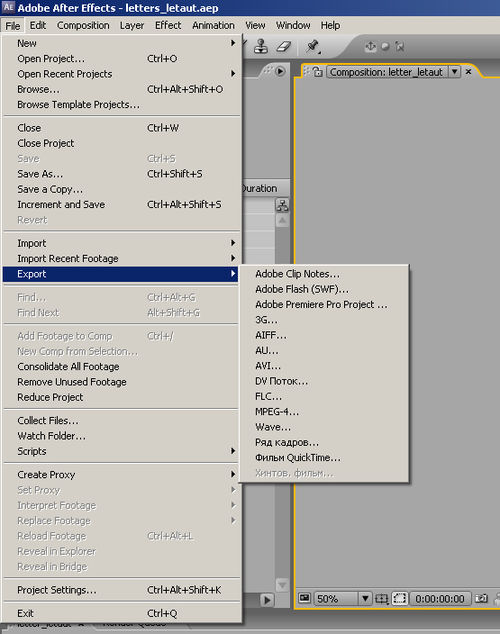The height and width of the screenshot is (634, 500).
Task: Choose 3G export format
Action: (324, 320)
